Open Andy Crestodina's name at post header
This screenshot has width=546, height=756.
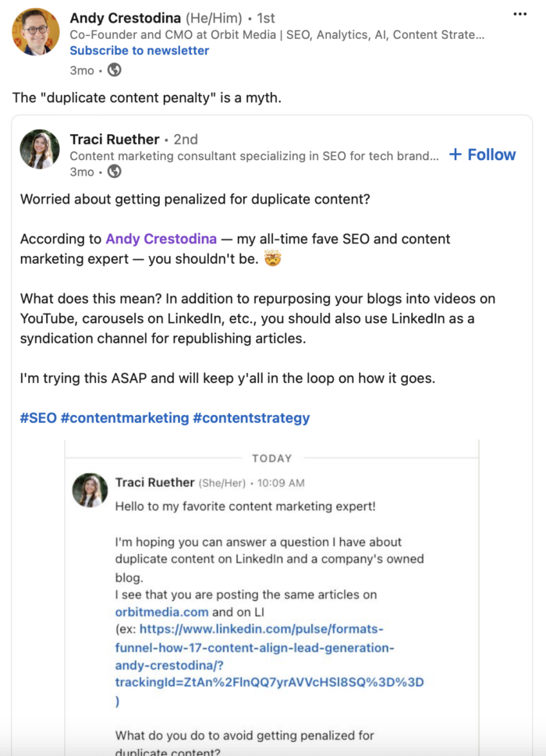(137, 17)
